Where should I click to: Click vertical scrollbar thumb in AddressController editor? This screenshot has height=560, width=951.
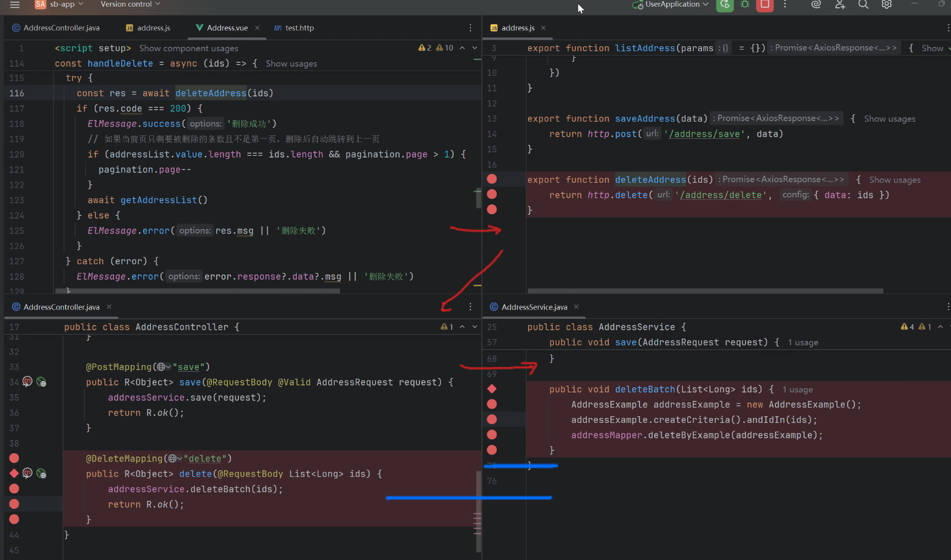click(479, 511)
